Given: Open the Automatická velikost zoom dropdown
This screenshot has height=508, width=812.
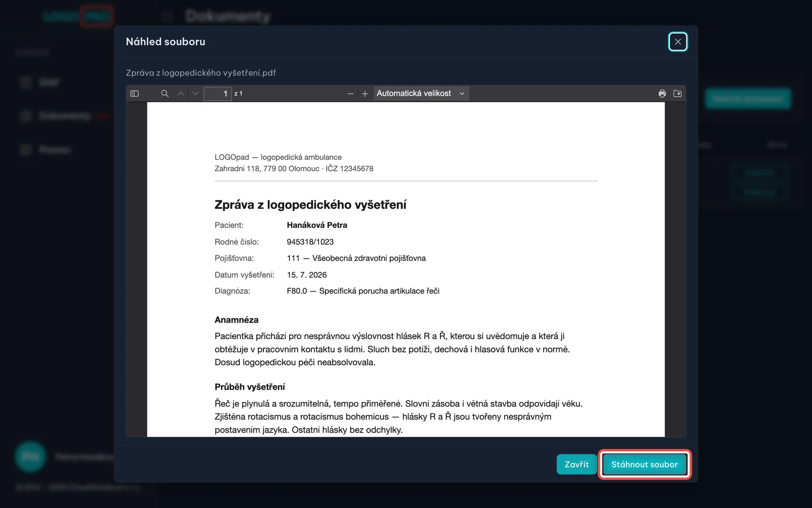Looking at the screenshot, I should pyautogui.click(x=421, y=93).
